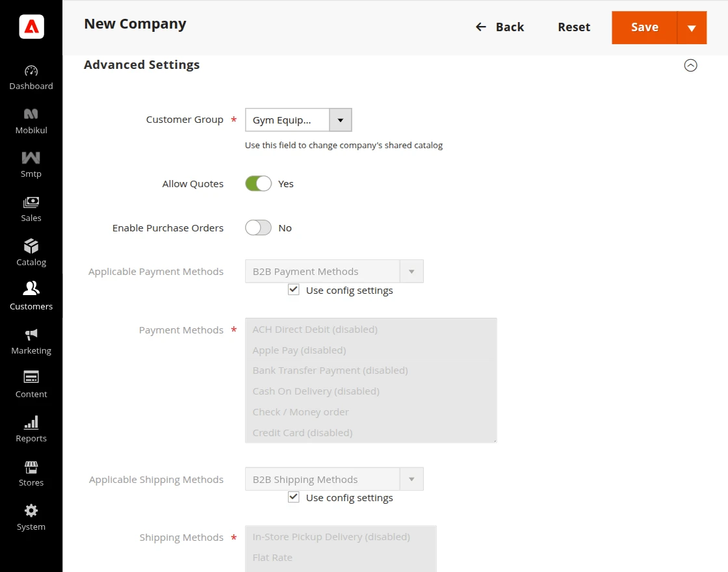Click the Back button label
The height and width of the screenshot is (572, 728).
click(510, 27)
